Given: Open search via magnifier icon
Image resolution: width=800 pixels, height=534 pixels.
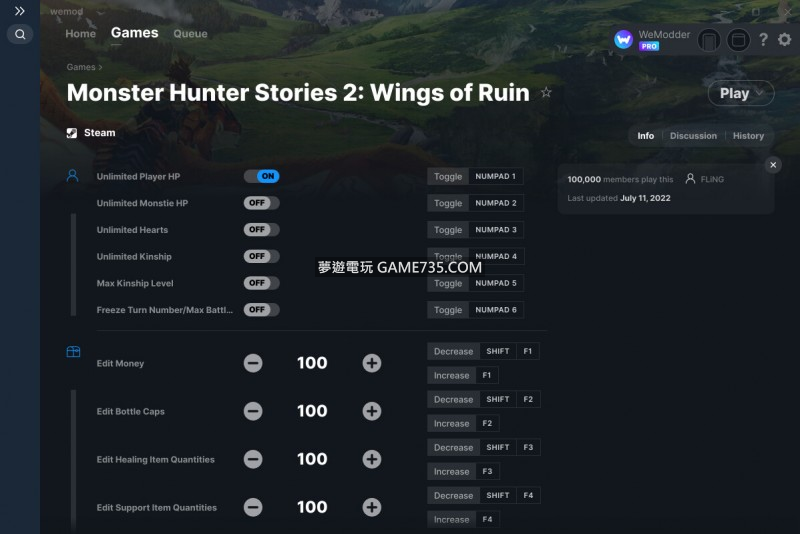Looking at the screenshot, I should click(x=20, y=34).
